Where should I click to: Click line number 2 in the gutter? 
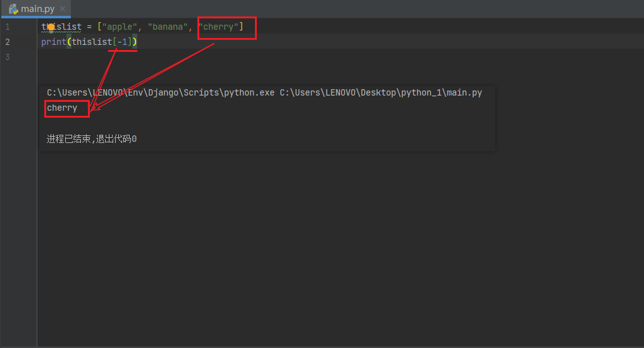8,42
